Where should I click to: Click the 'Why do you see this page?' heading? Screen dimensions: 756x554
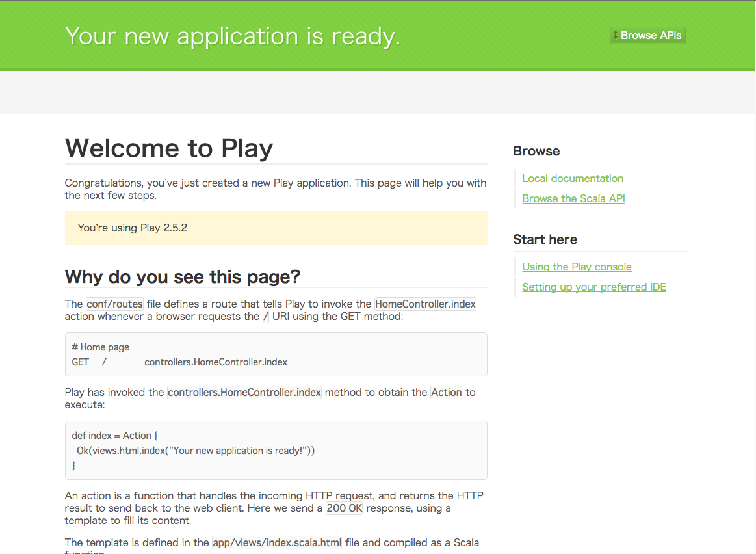182,277
